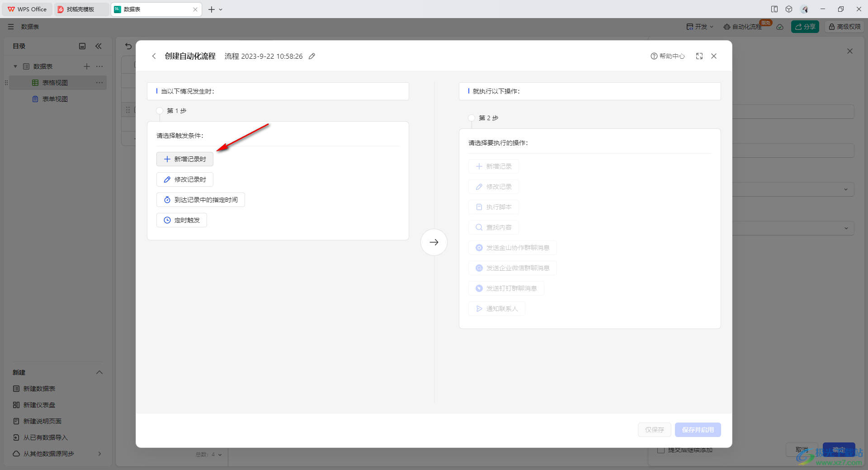Edit the flow name with the pencil icon
This screenshot has width=868, height=470.
(312, 56)
